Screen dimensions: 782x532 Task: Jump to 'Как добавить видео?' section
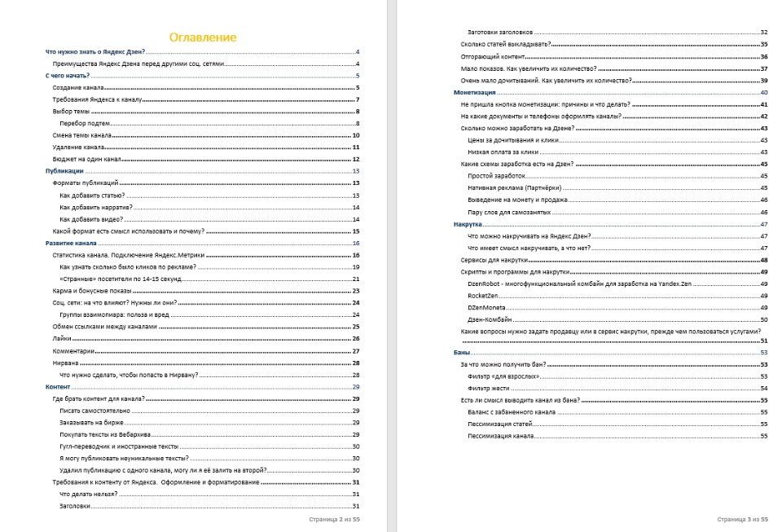[91, 220]
